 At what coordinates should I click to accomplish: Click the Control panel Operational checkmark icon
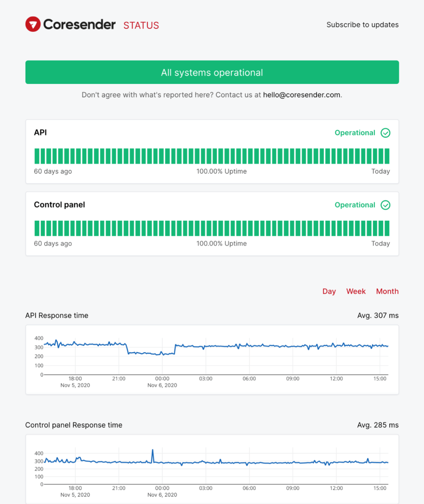[385, 205]
